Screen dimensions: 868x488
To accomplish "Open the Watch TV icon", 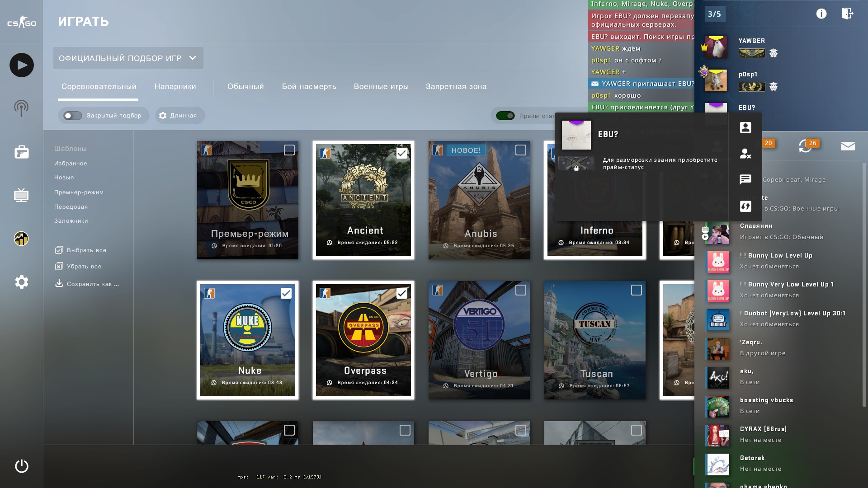I will (x=21, y=195).
